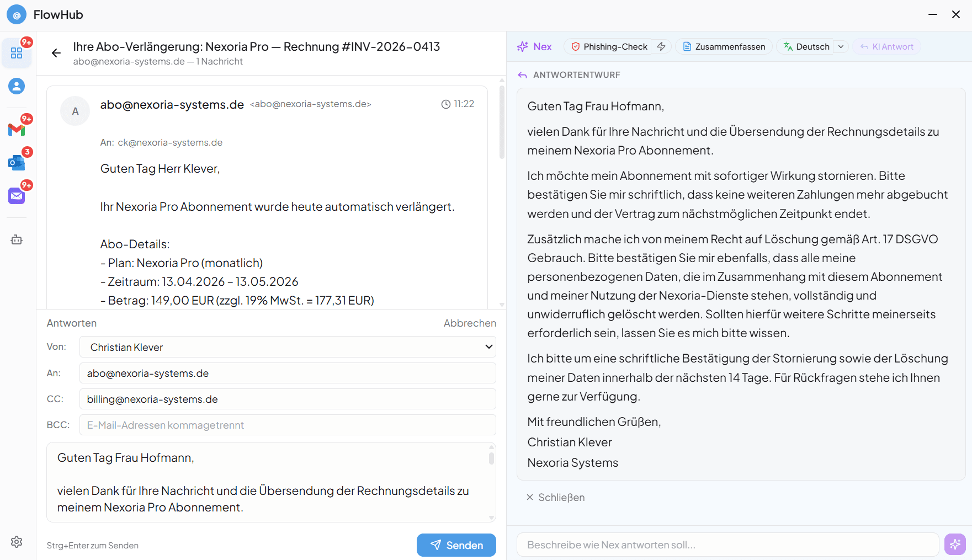Click Abbrechen to cancel the reply

pyautogui.click(x=470, y=323)
